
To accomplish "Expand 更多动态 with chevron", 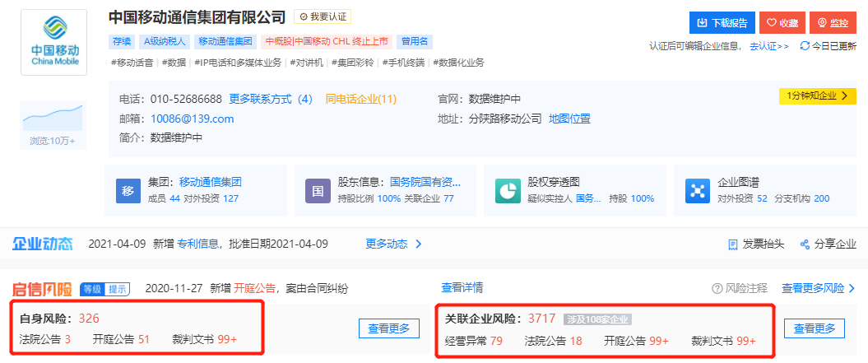I will click(393, 244).
